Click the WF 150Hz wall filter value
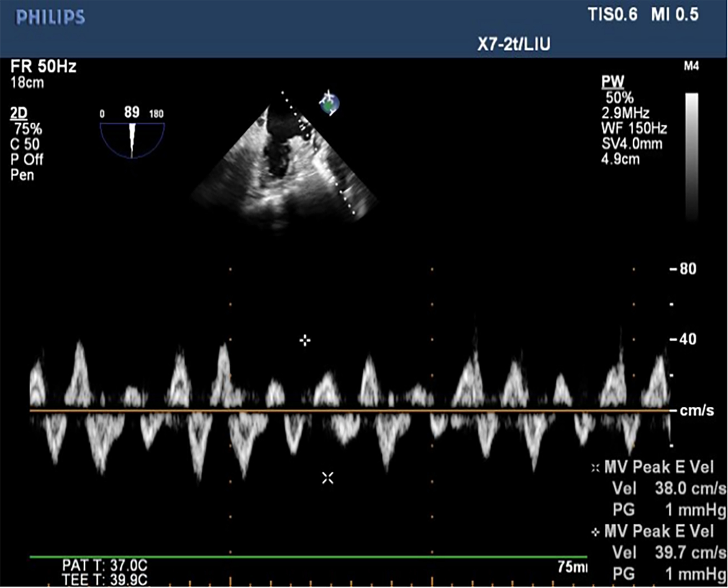This screenshot has width=728, height=588. 634,129
